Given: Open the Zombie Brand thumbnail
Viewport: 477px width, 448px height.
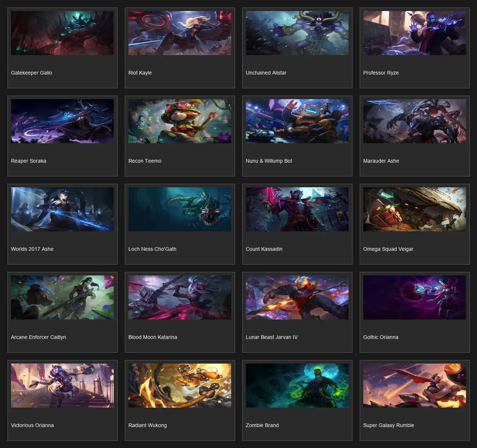Looking at the screenshot, I should tap(297, 386).
